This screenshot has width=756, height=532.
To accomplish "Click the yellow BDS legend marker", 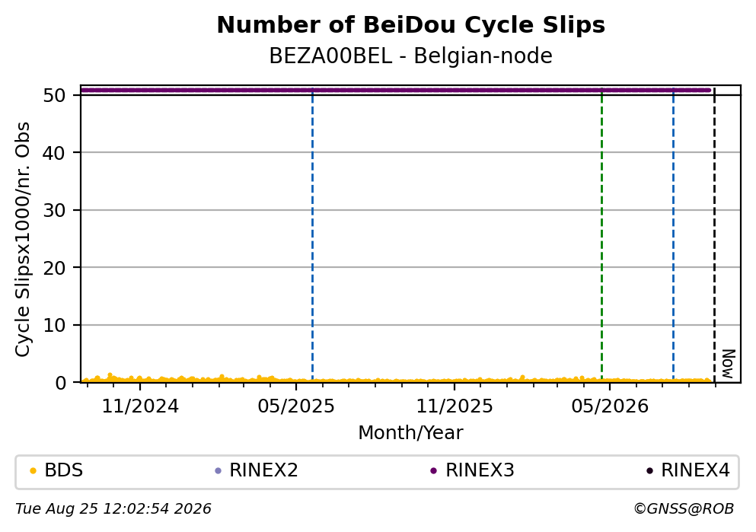I will pyautogui.click(x=33, y=471).
